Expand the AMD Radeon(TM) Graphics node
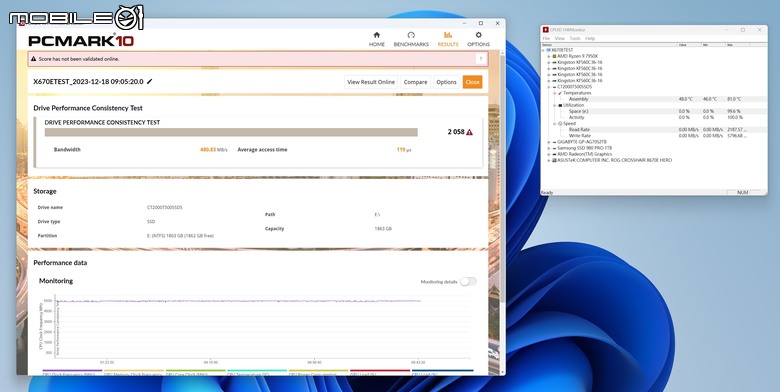The width and height of the screenshot is (780, 392). [x=549, y=154]
